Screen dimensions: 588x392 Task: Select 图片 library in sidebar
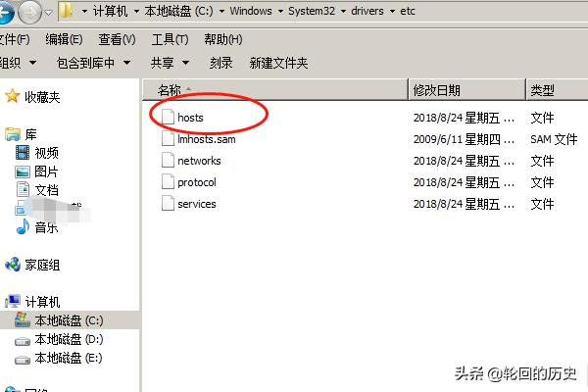pos(46,171)
